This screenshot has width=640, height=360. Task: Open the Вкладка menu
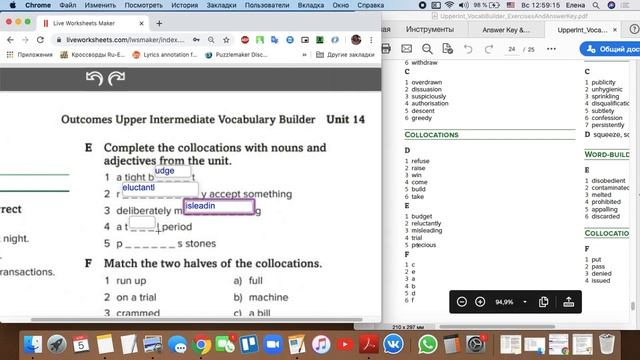click(310, 5)
